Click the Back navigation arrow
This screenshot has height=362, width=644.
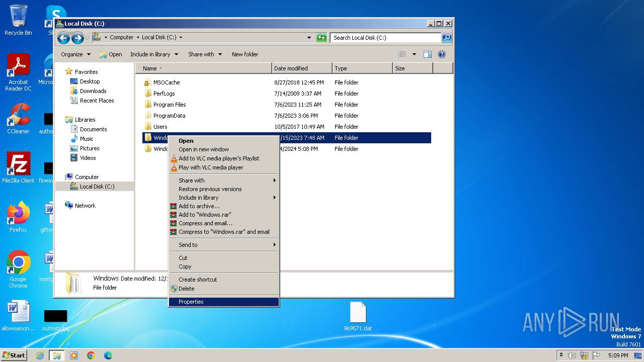[x=63, y=38]
